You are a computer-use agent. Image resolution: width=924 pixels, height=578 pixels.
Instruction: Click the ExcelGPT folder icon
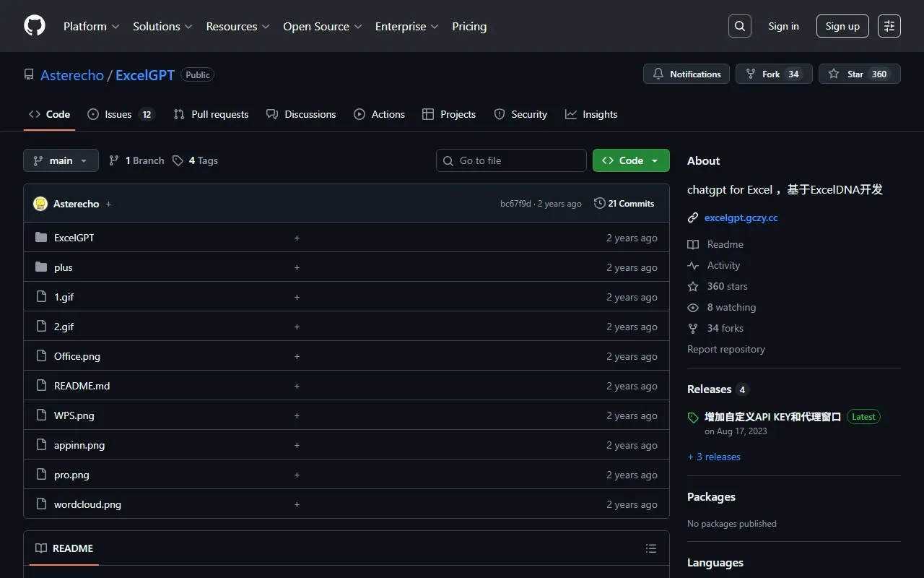click(41, 238)
